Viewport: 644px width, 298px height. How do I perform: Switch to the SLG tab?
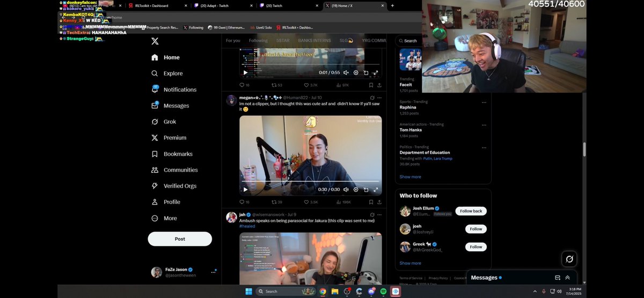[x=346, y=40]
